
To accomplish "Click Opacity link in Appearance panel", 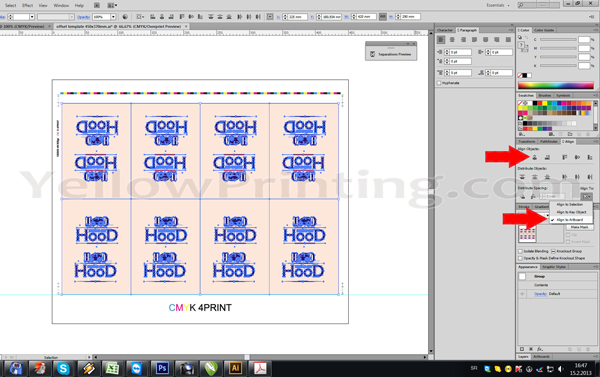I will (540, 294).
